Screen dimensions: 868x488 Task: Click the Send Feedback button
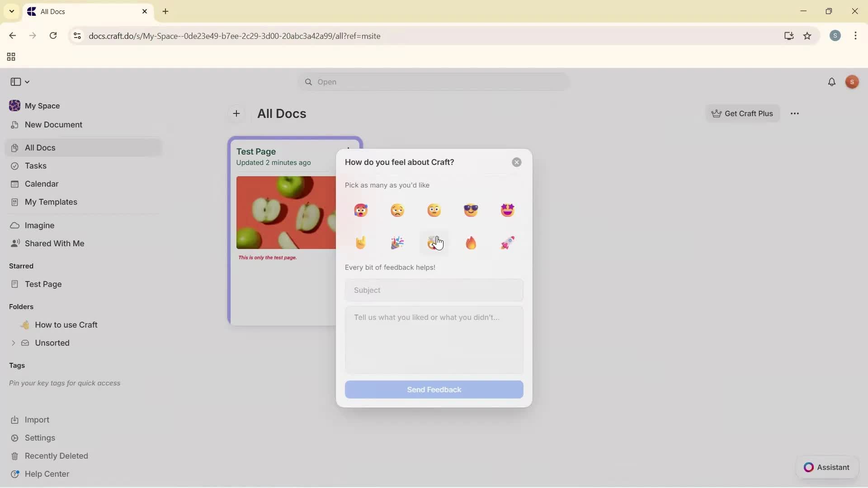point(434,389)
